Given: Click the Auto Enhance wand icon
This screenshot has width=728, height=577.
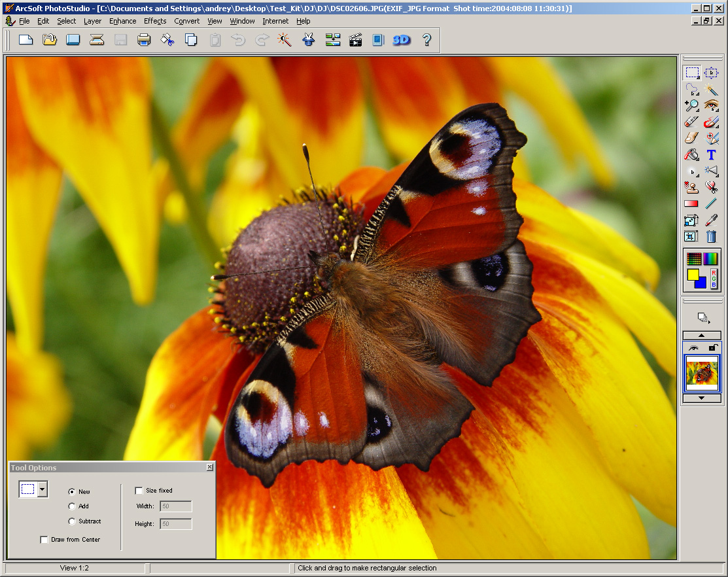Looking at the screenshot, I should tap(285, 40).
